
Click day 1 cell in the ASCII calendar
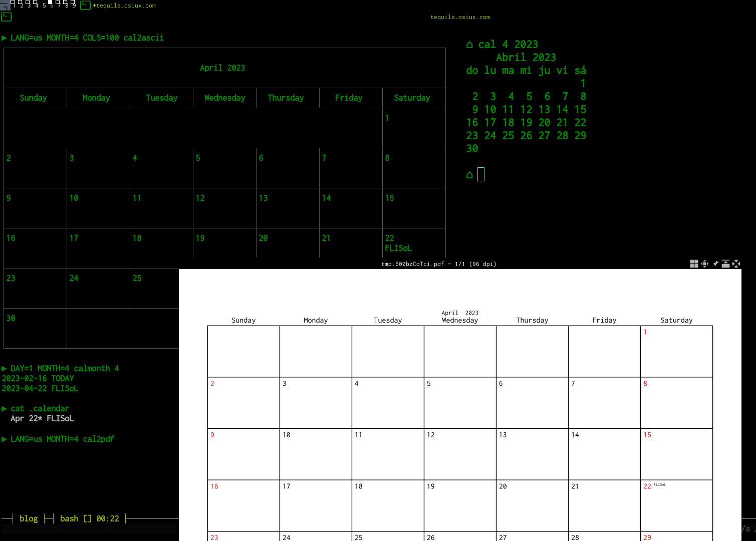coord(414,128)
